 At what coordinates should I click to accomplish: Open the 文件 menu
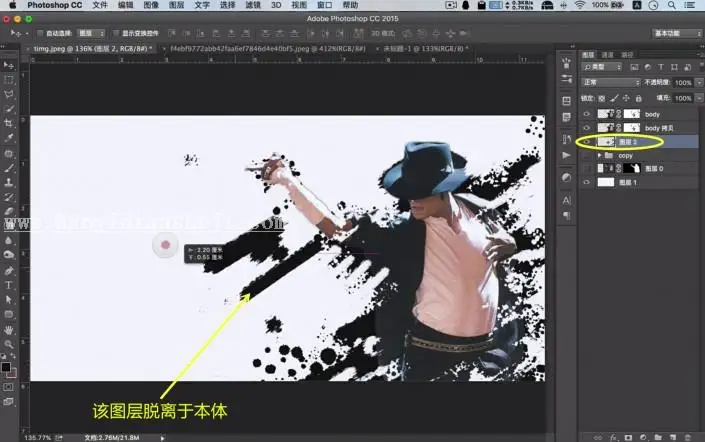(100, 5)
